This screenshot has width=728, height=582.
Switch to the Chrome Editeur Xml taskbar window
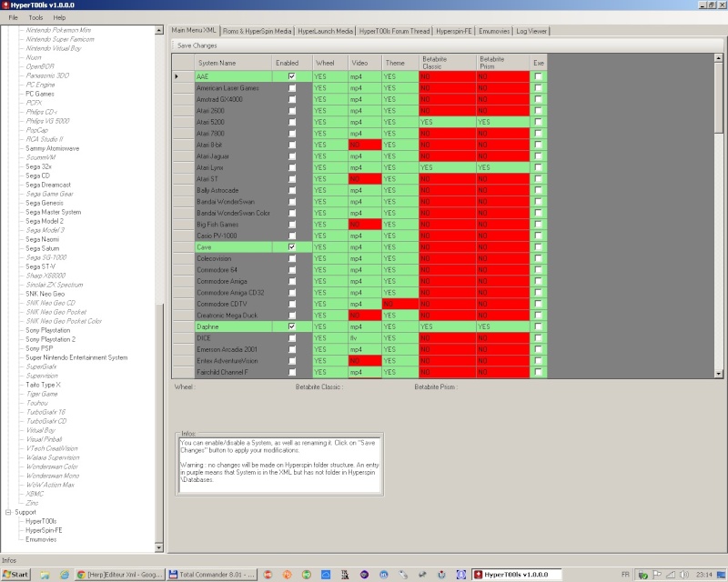[x=120, y=575]
